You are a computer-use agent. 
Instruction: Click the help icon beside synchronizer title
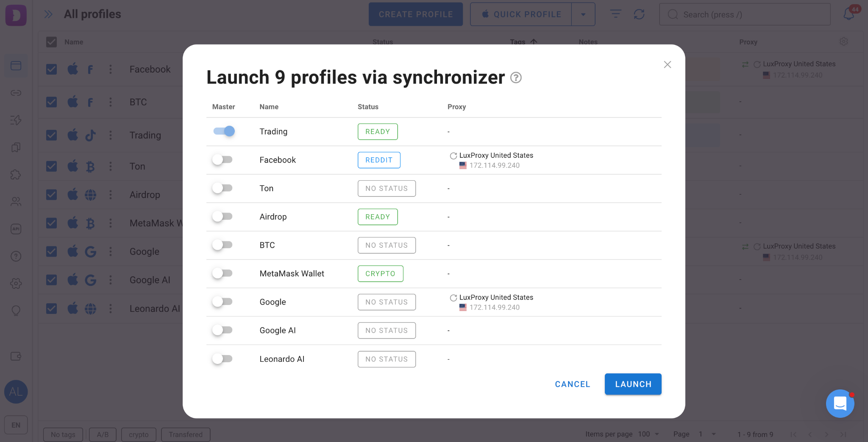pos(516,78)
